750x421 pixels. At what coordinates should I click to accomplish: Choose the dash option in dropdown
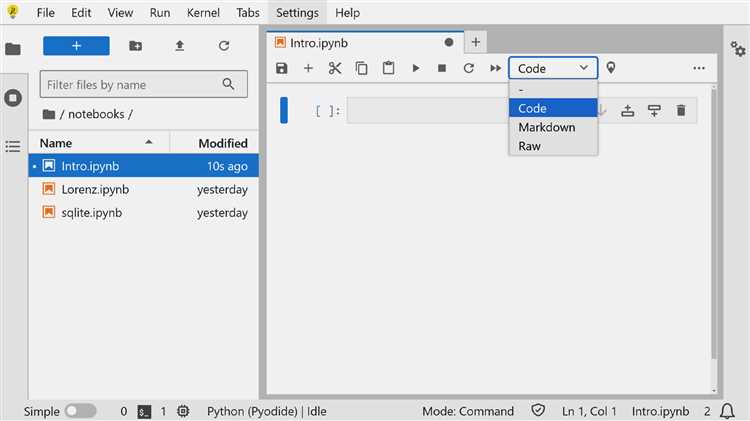click(x=553, y=90)
